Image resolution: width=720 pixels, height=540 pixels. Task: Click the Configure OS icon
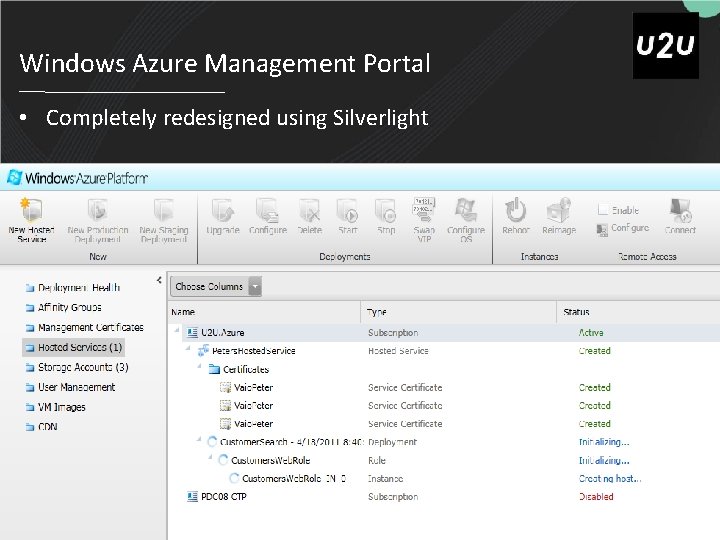click(x=466, y=209)
